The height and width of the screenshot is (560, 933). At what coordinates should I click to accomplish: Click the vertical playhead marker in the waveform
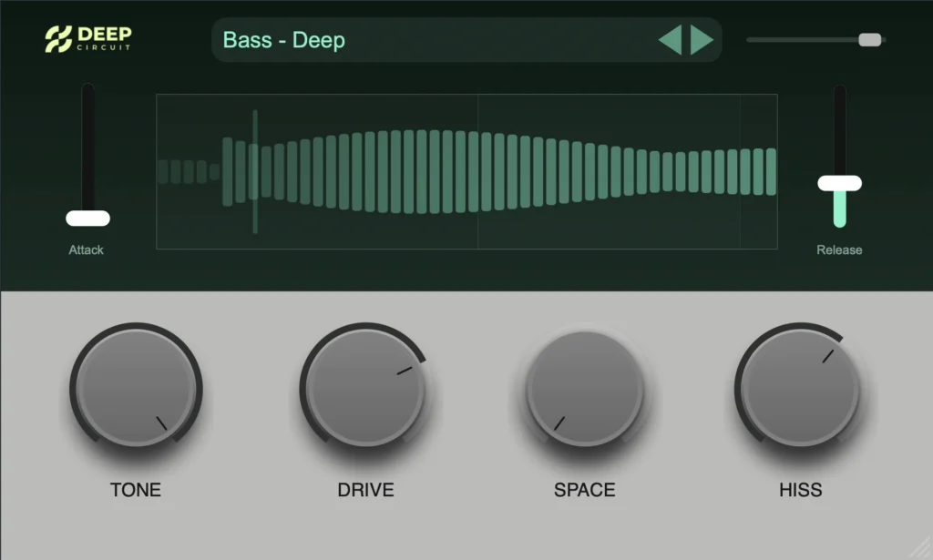click(x=255, y=171)
